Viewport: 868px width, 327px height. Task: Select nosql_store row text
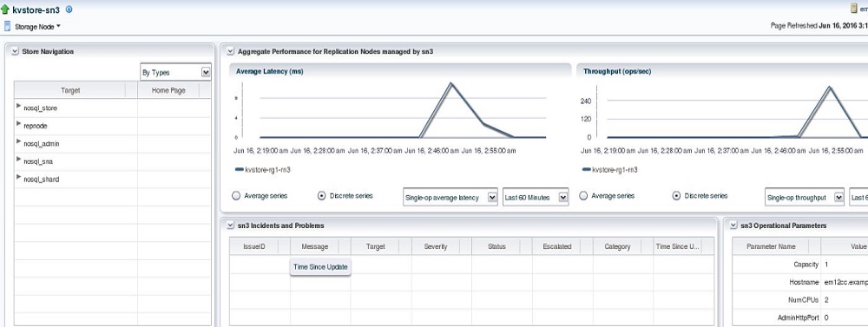click(x=41, y=108)
